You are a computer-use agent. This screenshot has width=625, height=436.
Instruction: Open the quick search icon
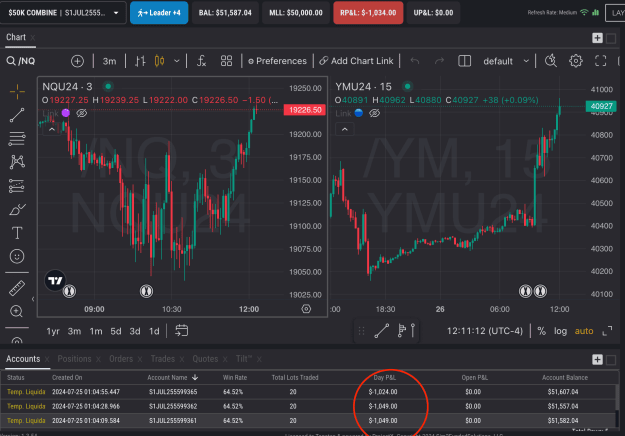point(551,61)
